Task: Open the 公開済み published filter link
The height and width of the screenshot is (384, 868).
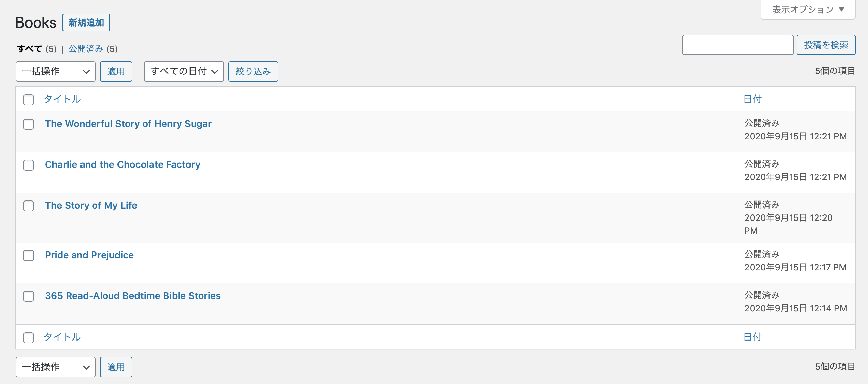Action: point(85,49)
